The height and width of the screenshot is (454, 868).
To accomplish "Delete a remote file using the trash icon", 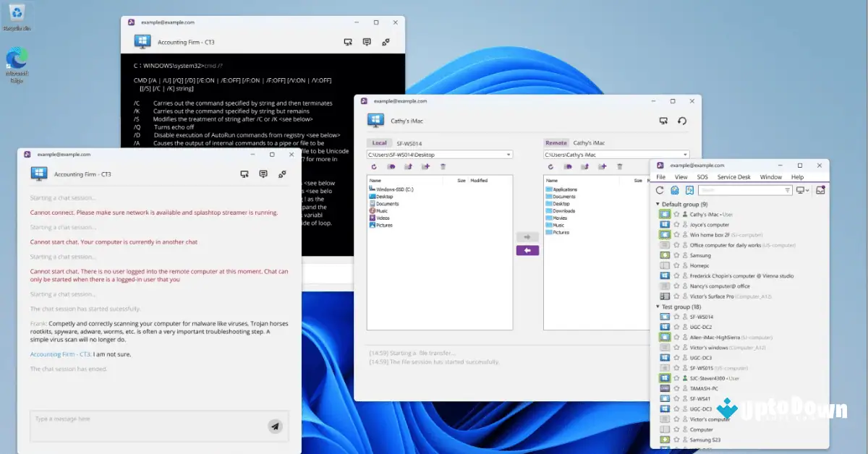I will (x=619, y=166).
